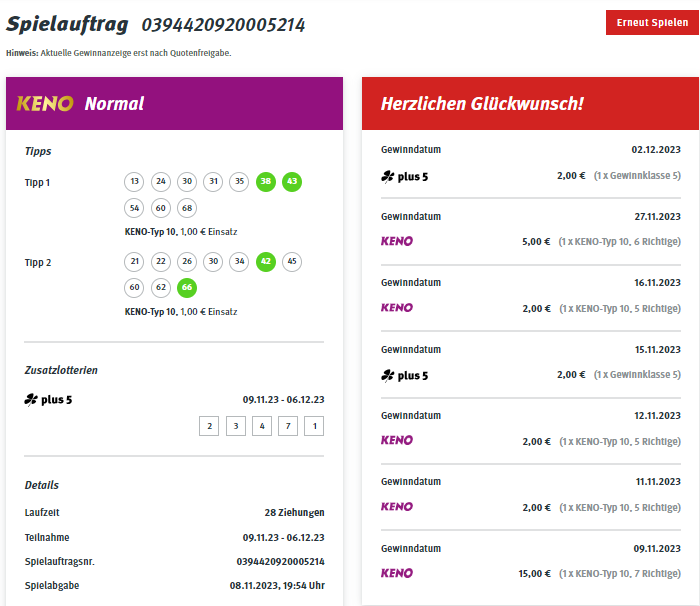The height and width of the screenshot is (606, 700).
Task: Click the Zusatzlotterien heading
Action: pyautogui.click(x=61, y=370)
